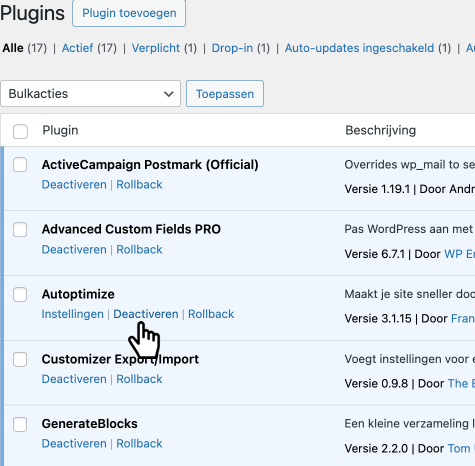Screen dimensions: 475x466
Task: Click Rollback under GenerateBlocks
Action: pyautogui.click(x=139, y=444)
